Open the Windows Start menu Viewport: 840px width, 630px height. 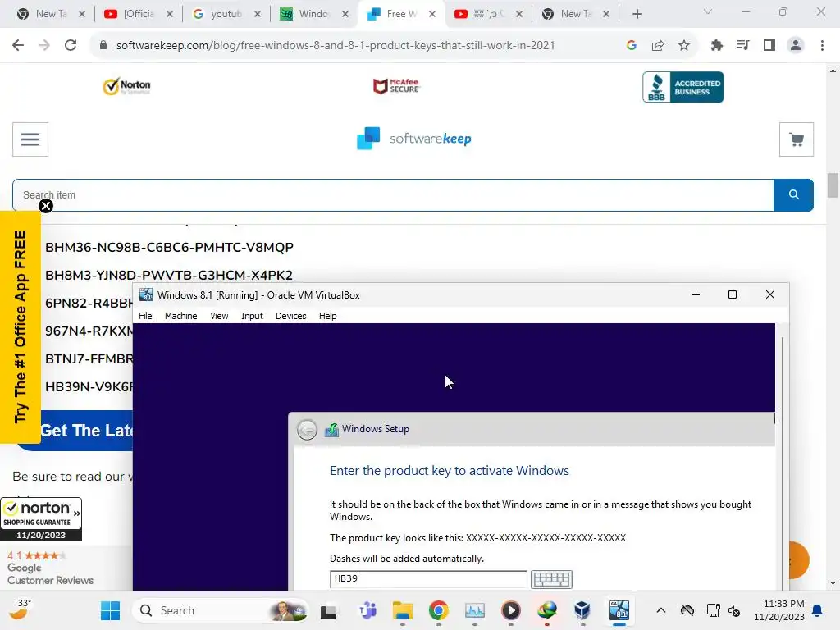coord(111,610)
